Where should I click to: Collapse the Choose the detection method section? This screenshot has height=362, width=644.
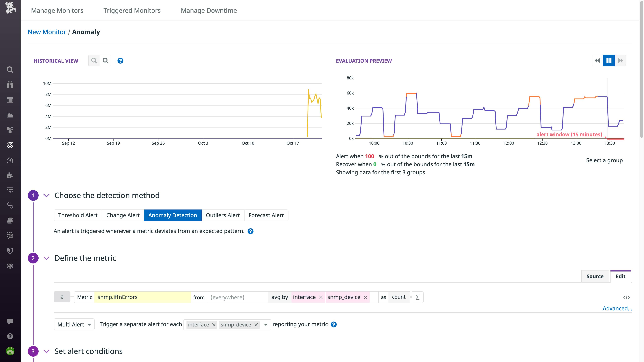coord(46,195)
